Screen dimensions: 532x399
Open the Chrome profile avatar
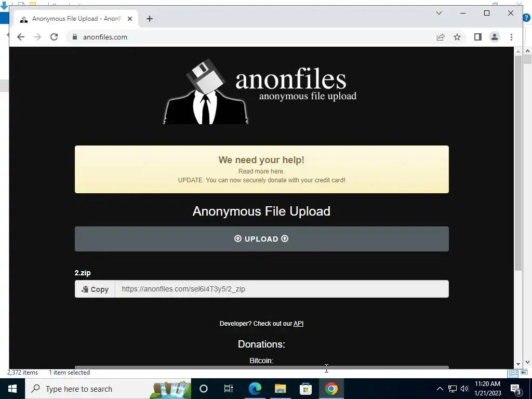(495, 37)
